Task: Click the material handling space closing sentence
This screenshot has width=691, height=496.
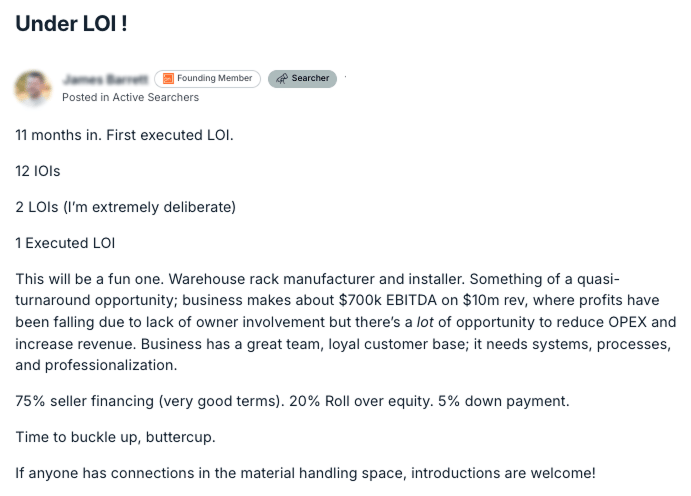Action: point(305,473)
